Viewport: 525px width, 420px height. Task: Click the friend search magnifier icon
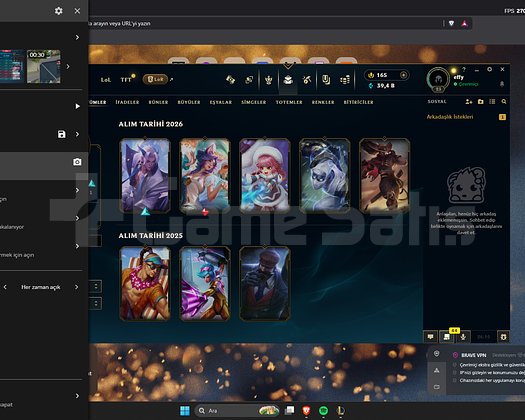(504, 101)
